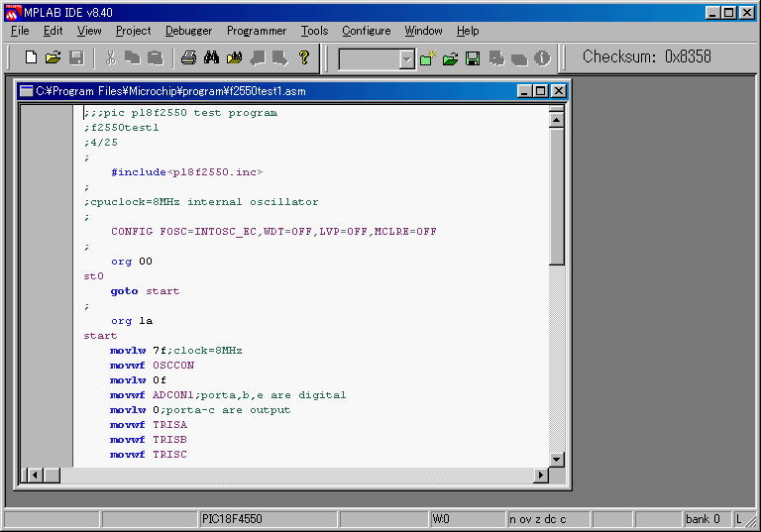Click the 'movwf OSCCON' line
Screen dimensions: 761x532
click(152, 365)
